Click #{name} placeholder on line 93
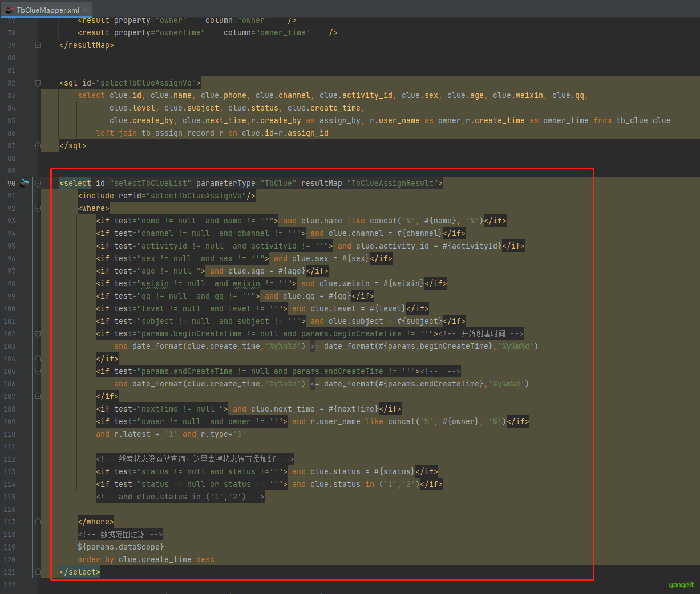This screenshot has height=594, width=700. [440, 221]
